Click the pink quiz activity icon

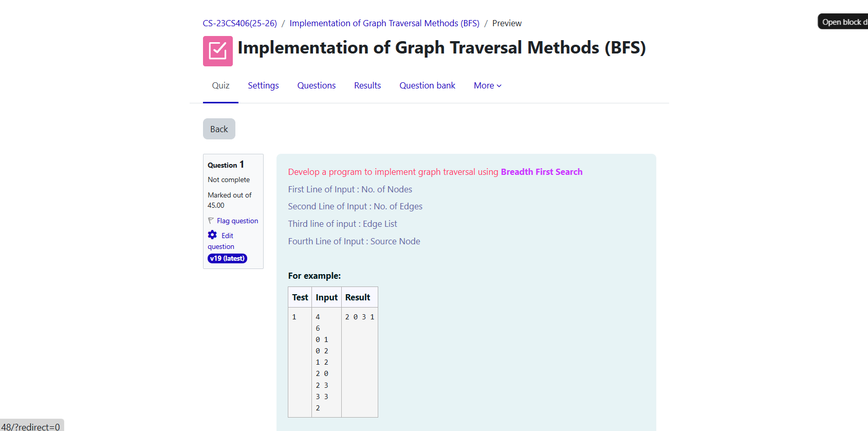[x=217, y=51]
